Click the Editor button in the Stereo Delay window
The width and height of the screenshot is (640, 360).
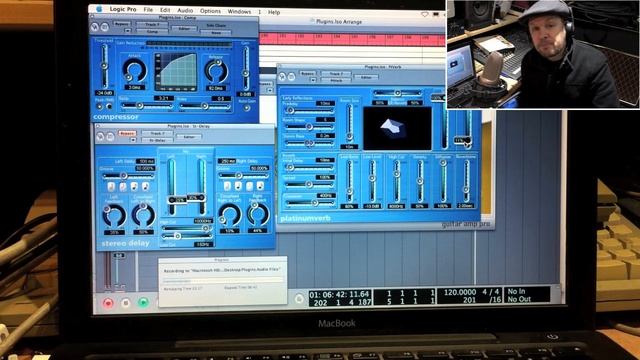click(x=189, y=137)
